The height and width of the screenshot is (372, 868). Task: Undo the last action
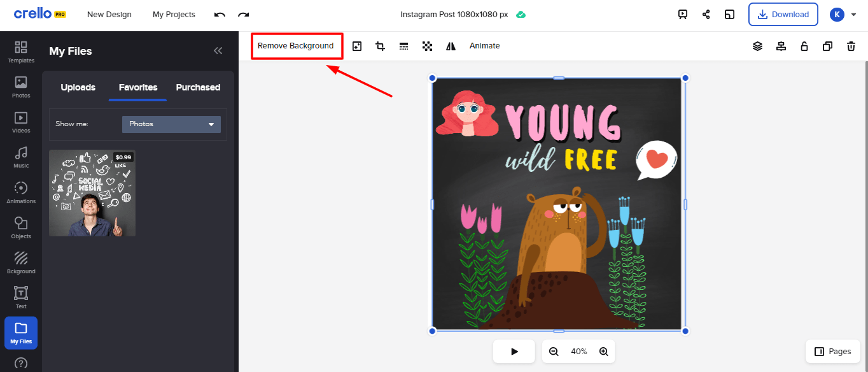point(220,15)
